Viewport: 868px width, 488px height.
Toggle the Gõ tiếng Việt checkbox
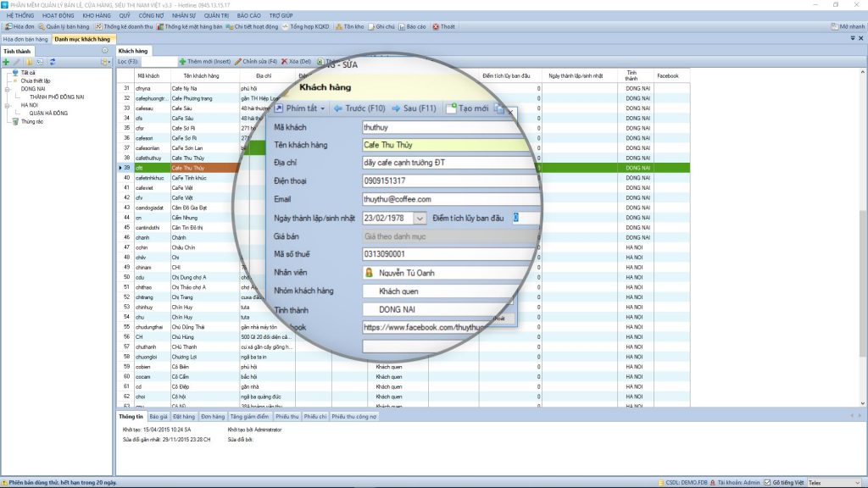click(x=765, y=483)
